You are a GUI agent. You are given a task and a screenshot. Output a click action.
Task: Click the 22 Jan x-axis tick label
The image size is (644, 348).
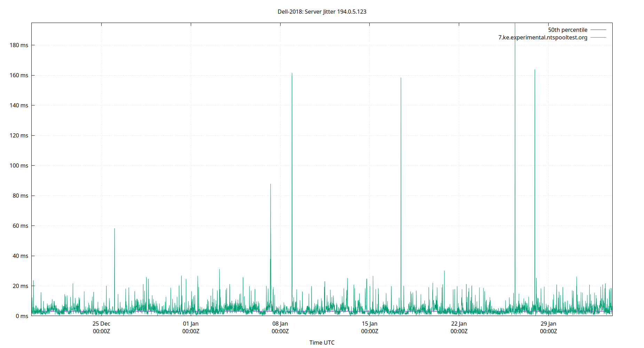click(x=458, y=323)
